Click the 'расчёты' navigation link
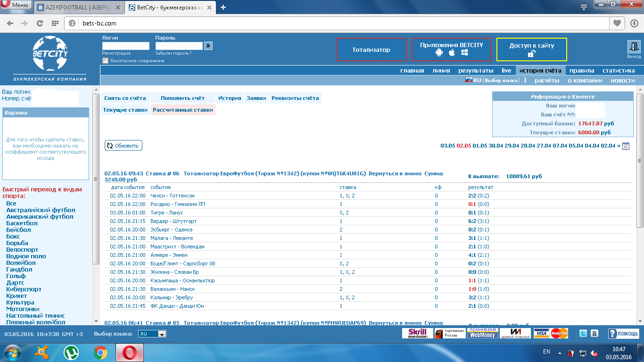The height and width of the screenshot is (362, 644). pyautogui.click(x=547, y=81)
